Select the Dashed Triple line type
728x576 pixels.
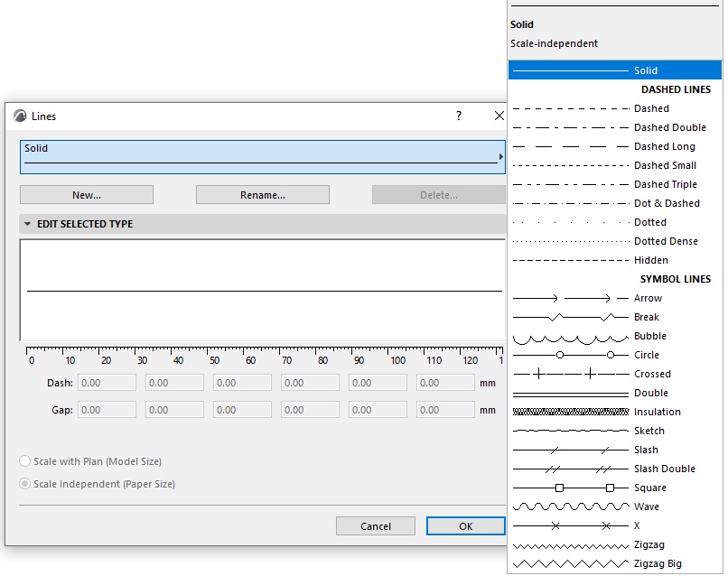615,184
